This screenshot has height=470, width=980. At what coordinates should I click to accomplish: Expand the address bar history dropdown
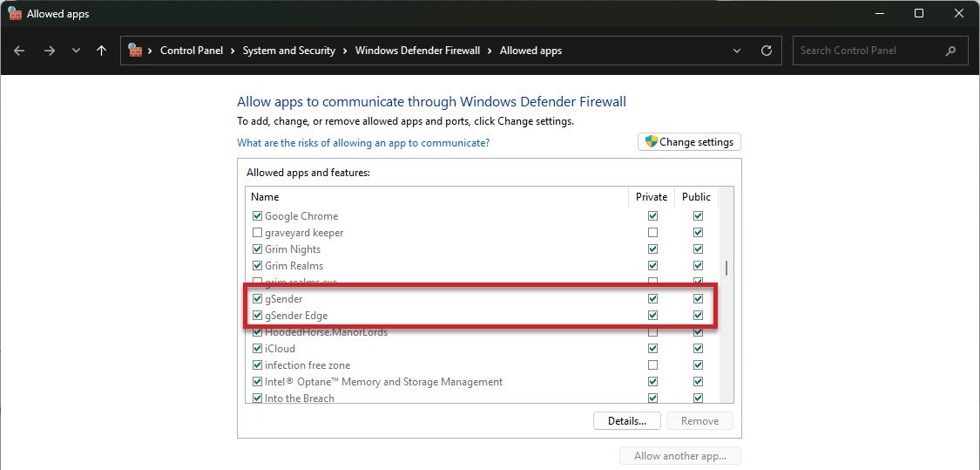click(737, 51)
